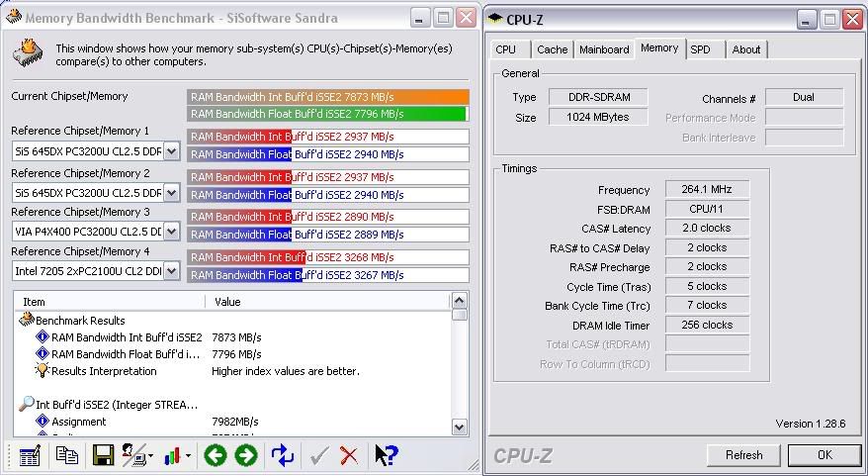Click the Channels # Dual field

[x=804, y=97]
